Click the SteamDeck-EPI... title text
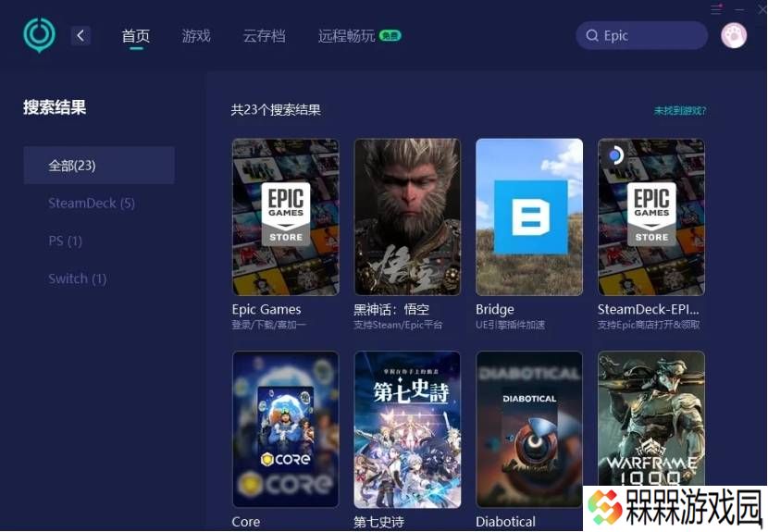This screenshot has height=532, width=768. coord(648,310)
